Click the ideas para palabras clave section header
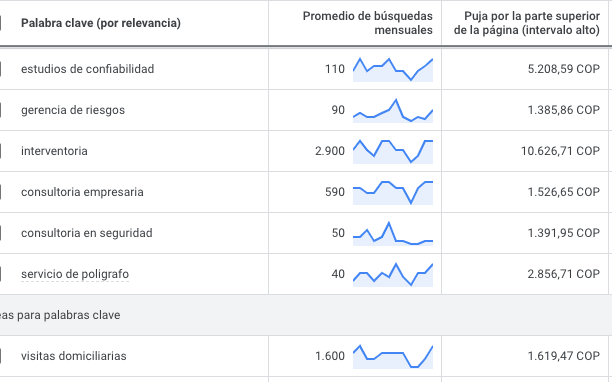The image size is (612, 382). pyautogui.click(x=60, y=315)
